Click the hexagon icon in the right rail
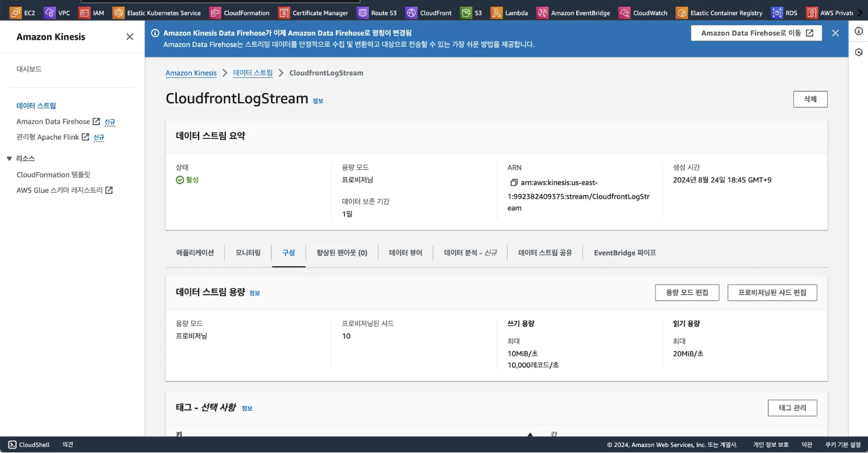Image resolution: width=868 pixels, height=453 pixels. pos(859,52)
